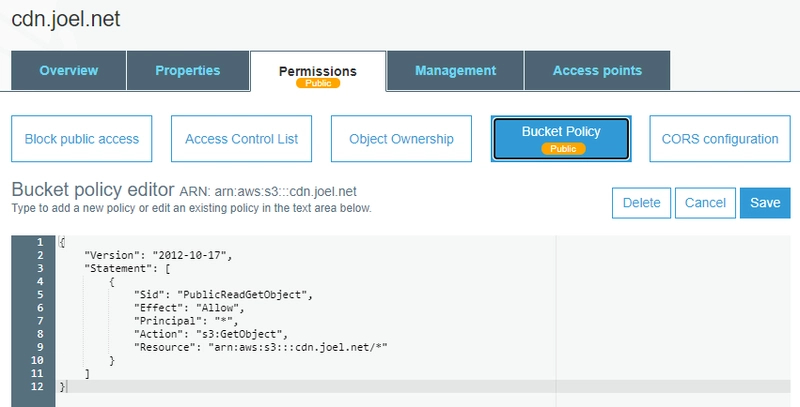The height and width of the screenshot is (407, 800).
Task: Place cursor on the Sid line
Action: coord(224,294)
